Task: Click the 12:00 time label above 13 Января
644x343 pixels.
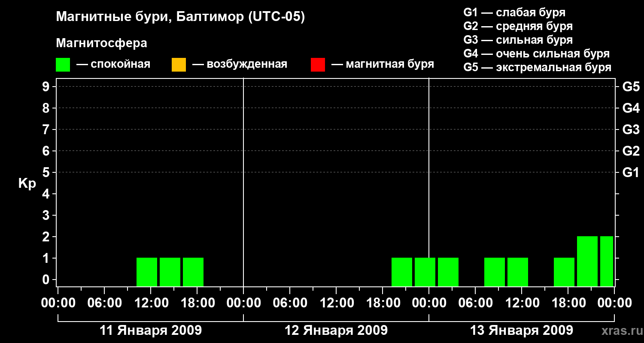Action: [x=522, y=303]
